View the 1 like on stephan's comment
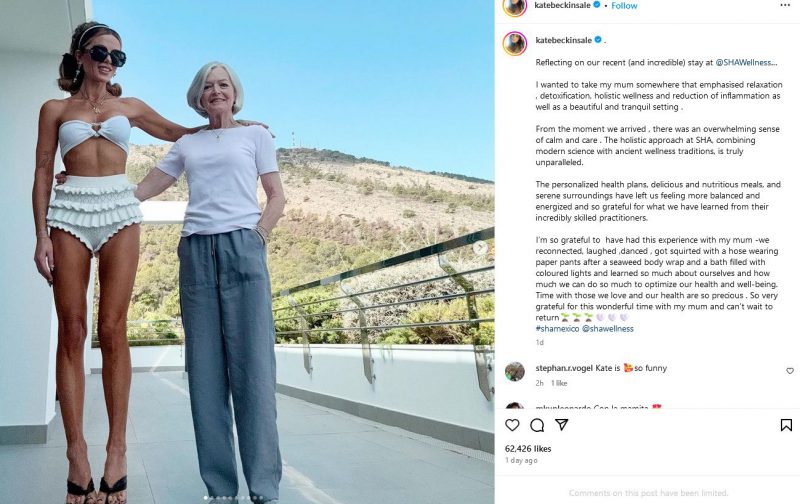 [x=559, y=383]
